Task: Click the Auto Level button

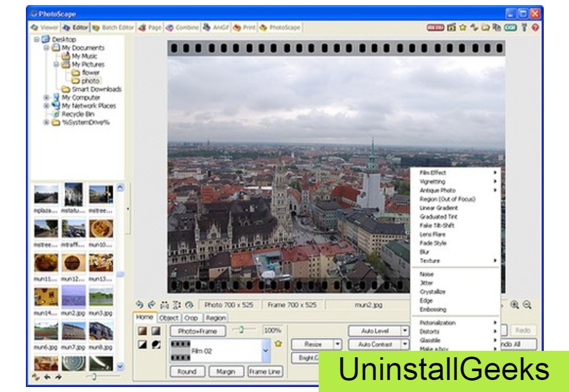Action: (374, 331)
